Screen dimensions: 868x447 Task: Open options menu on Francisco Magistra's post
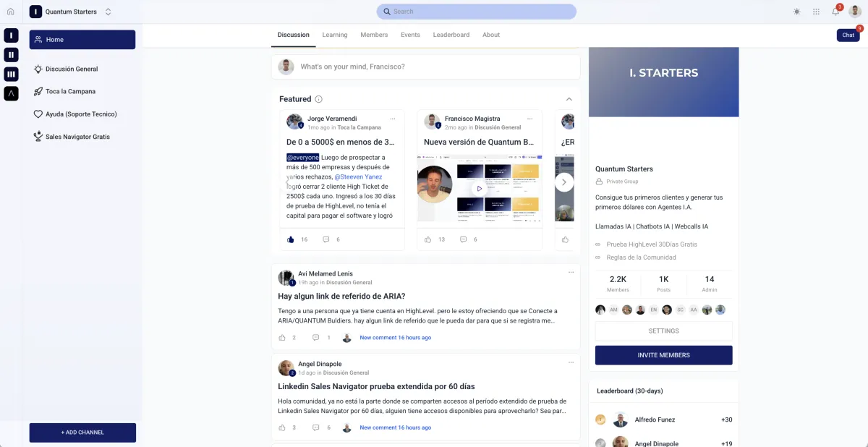pyautogui.click(x=530, y=119)
